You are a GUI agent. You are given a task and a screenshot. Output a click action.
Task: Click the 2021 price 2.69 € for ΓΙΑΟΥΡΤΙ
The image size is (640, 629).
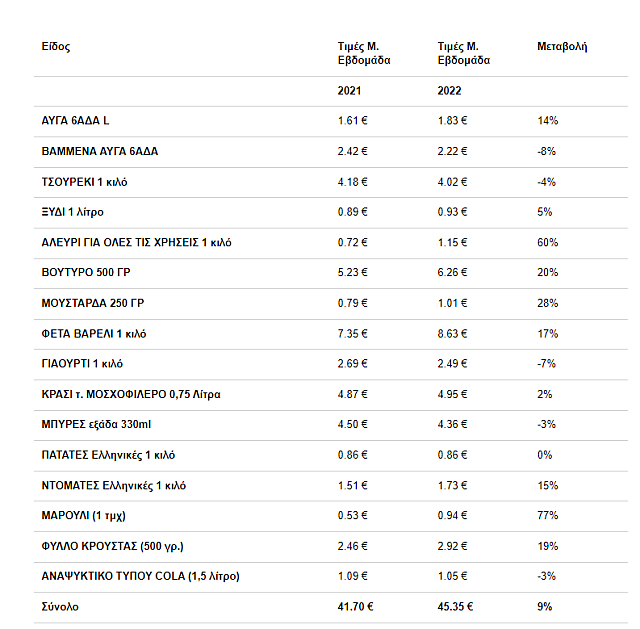(x=353, y=364)
